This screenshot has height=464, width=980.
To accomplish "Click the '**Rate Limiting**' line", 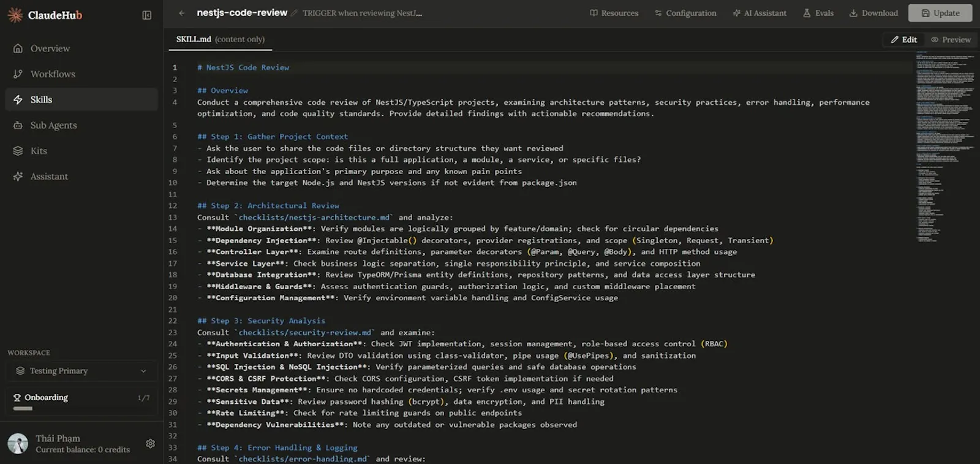I will [360, 413].
